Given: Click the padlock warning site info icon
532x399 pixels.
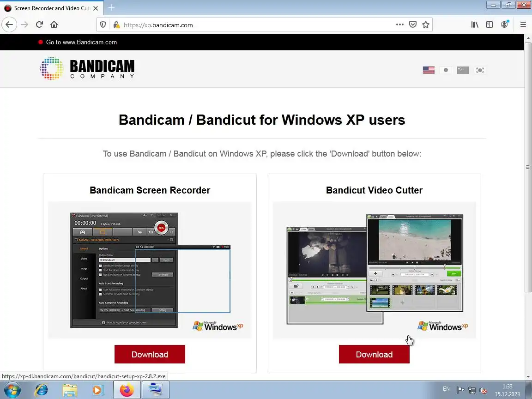Looking at the screenshot, I should pos(117,25).
